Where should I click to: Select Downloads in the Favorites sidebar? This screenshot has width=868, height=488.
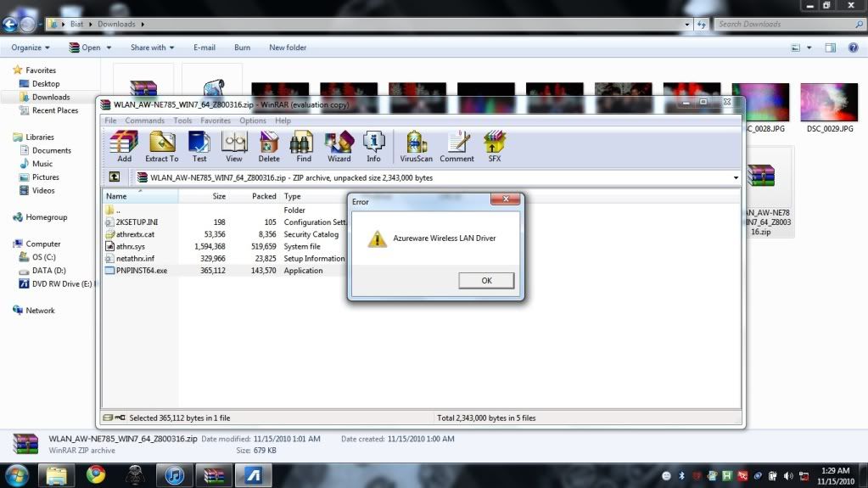coord(51,97)
